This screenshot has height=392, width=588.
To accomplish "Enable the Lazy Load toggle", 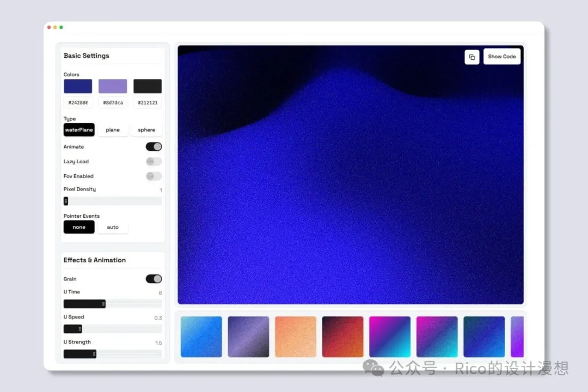I will pos(154,162).
